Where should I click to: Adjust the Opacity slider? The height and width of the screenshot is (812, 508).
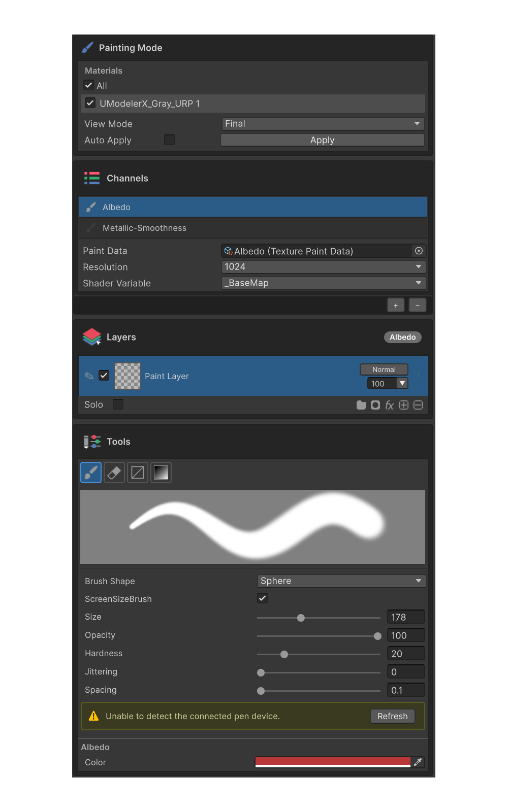point(319,636)
